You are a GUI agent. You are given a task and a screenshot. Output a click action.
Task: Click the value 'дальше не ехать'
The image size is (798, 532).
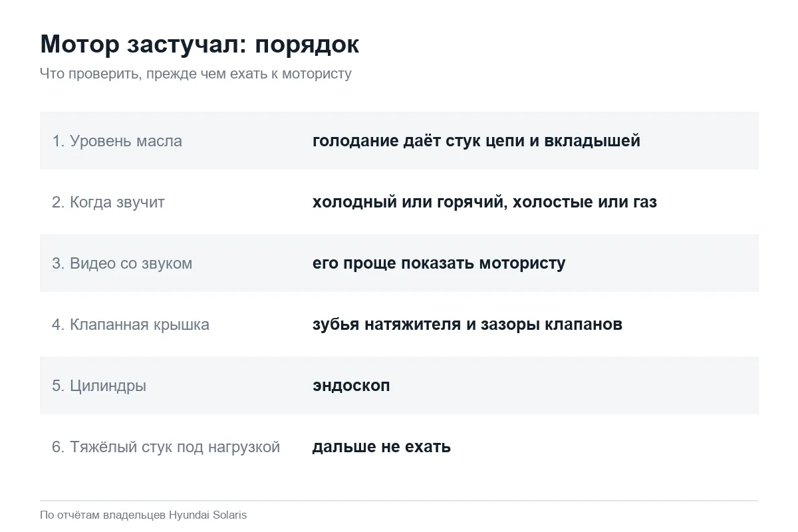coord(382,447)
